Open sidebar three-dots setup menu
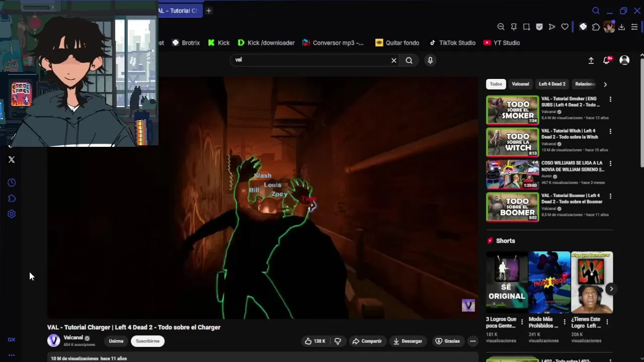The image size is (644, 362). tap(12, 355)
